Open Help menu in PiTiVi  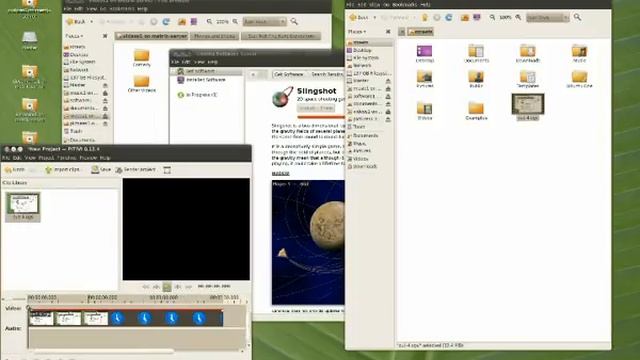(105, 158)
